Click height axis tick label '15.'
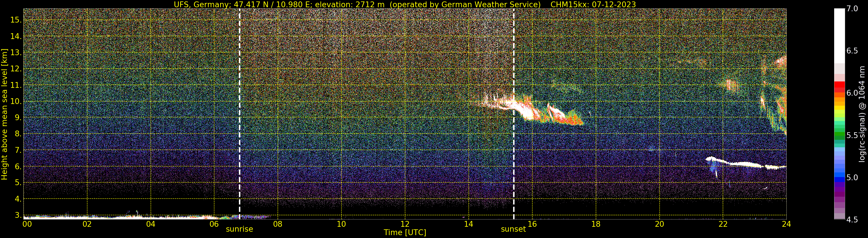The height and width of the screenshot is (238, 868). (16, 20)
